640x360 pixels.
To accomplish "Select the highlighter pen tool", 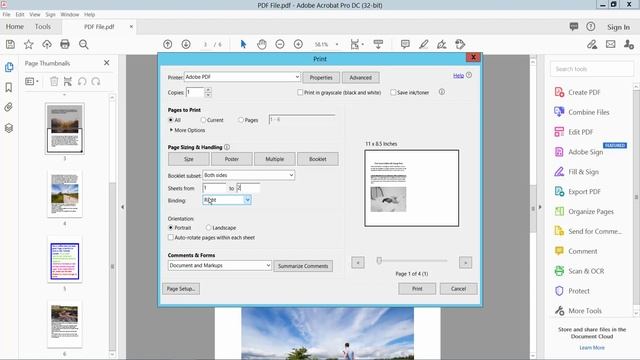I will pyautogui.click(x=423, y=44).
